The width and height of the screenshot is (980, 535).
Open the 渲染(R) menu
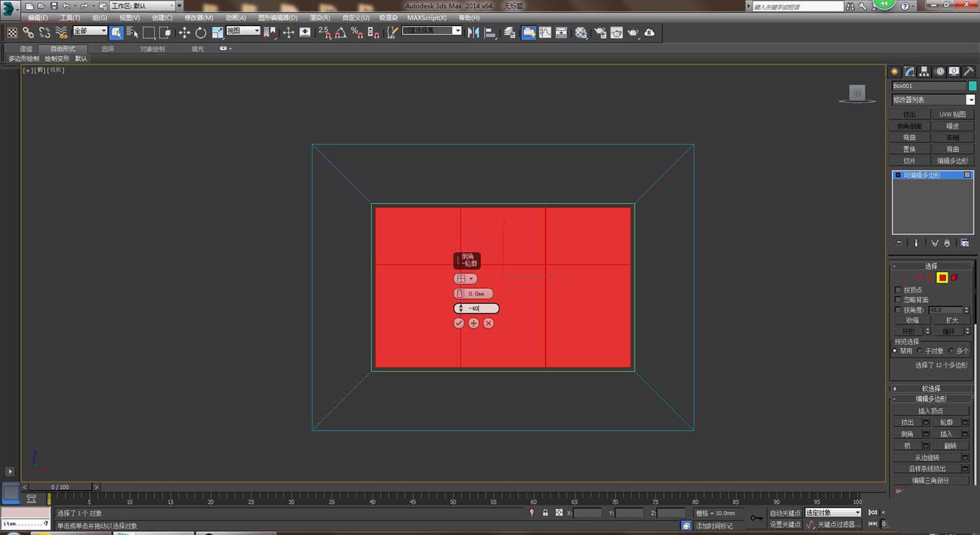(319, 18)
